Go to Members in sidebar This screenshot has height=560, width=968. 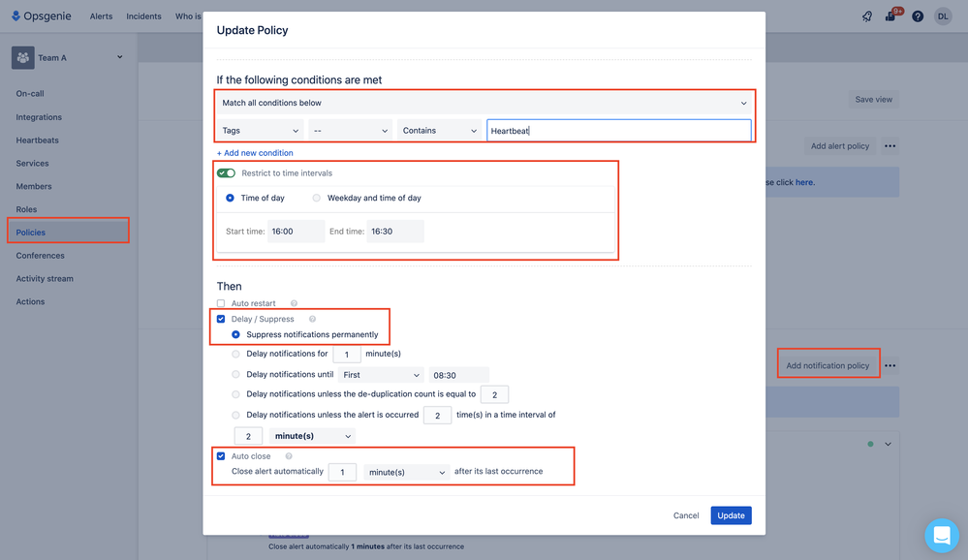point(34,186)
